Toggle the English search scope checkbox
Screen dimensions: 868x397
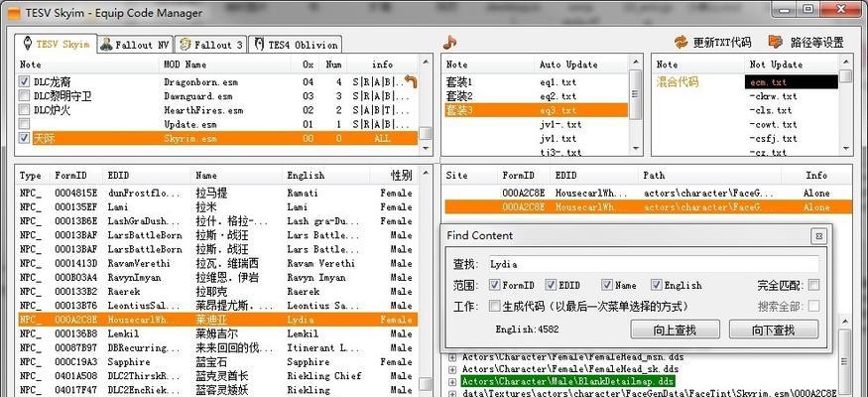pyautogui.click(x=657, y=285)
